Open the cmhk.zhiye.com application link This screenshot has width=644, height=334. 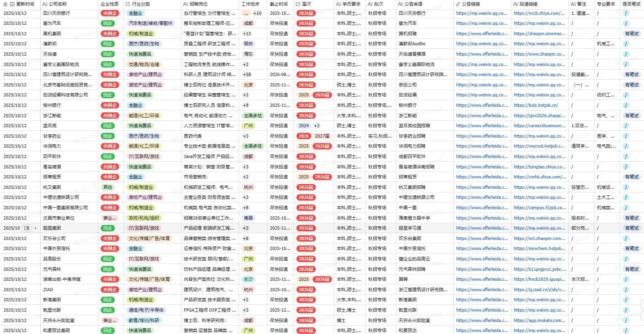point(540,177)
